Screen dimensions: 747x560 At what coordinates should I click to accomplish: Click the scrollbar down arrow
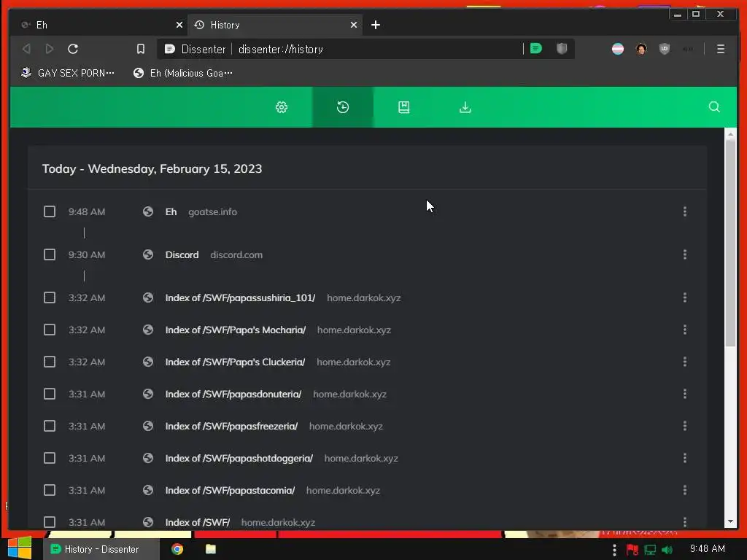(x=730, y=522)
